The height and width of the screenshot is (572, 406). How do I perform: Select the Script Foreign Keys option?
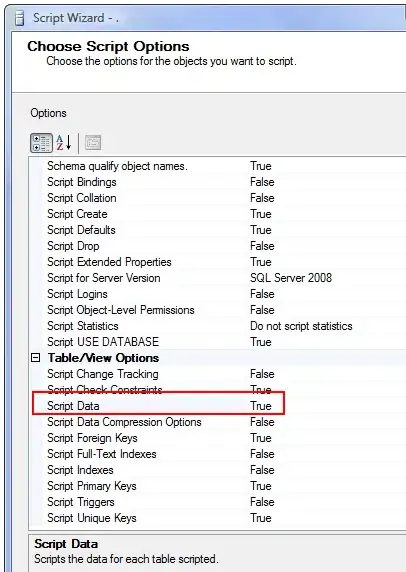[x=92, y=438]
